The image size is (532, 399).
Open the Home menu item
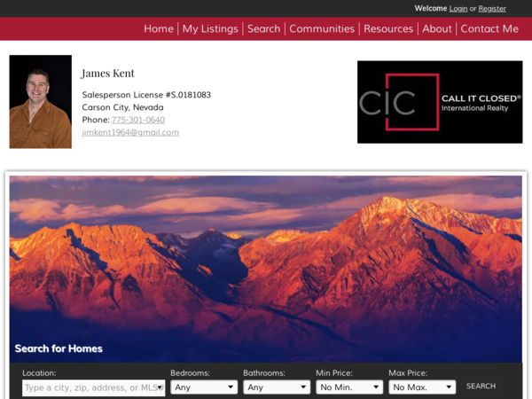point(159,29)
